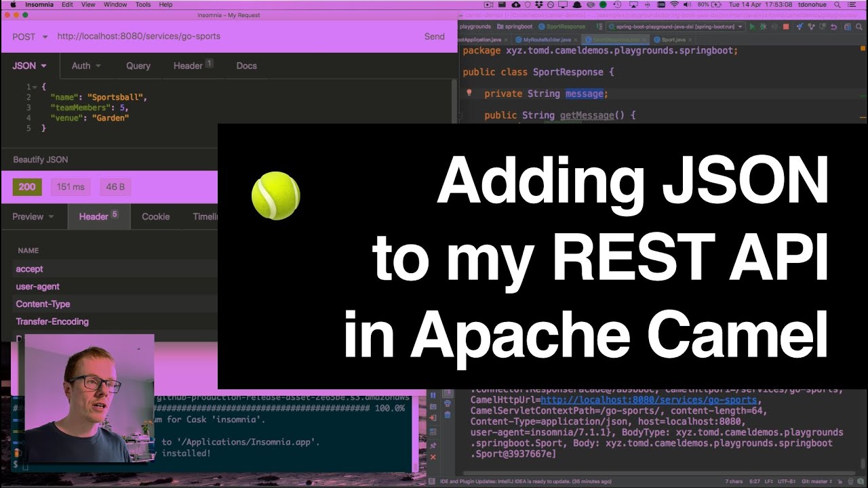Open the POST method dropdown in Insomnia
The width and height of the screenshot is (868, 488).
click(x=31, y=37)
